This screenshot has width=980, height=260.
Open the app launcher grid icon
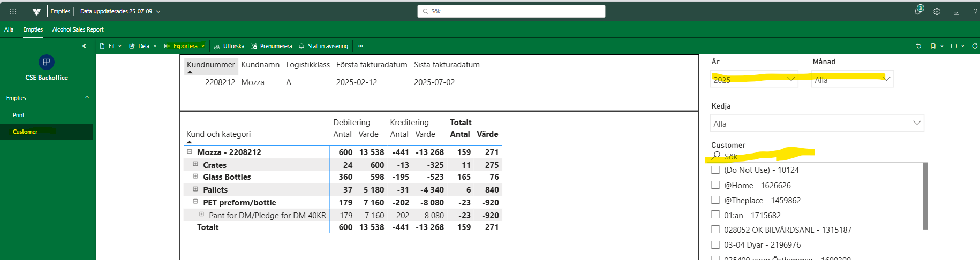coord(13,11)
